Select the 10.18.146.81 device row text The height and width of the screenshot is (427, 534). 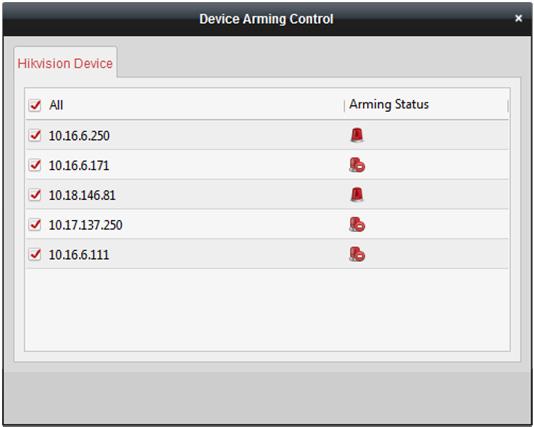[x=82, y=195]
